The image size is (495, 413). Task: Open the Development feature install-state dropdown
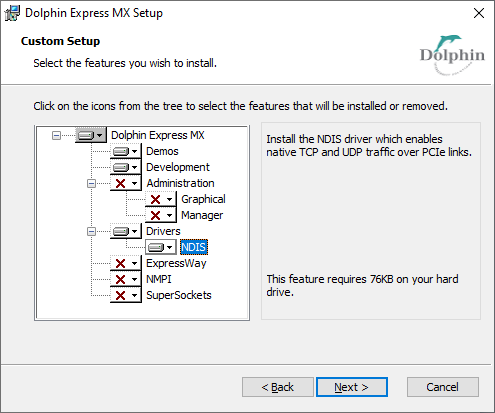[126, 167]
